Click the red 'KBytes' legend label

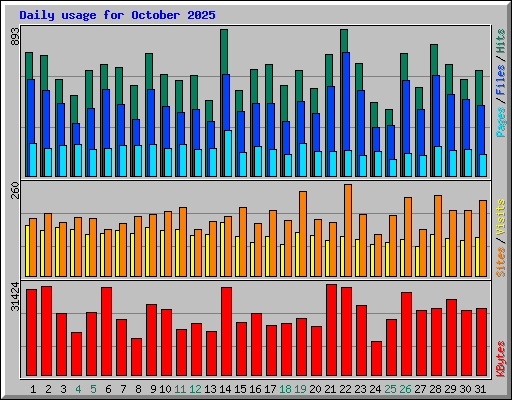pos(501,359)
